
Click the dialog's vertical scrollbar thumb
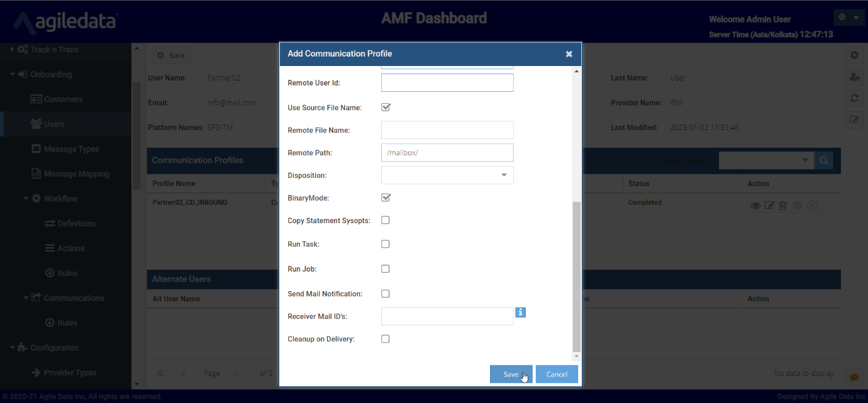[577, 277]
